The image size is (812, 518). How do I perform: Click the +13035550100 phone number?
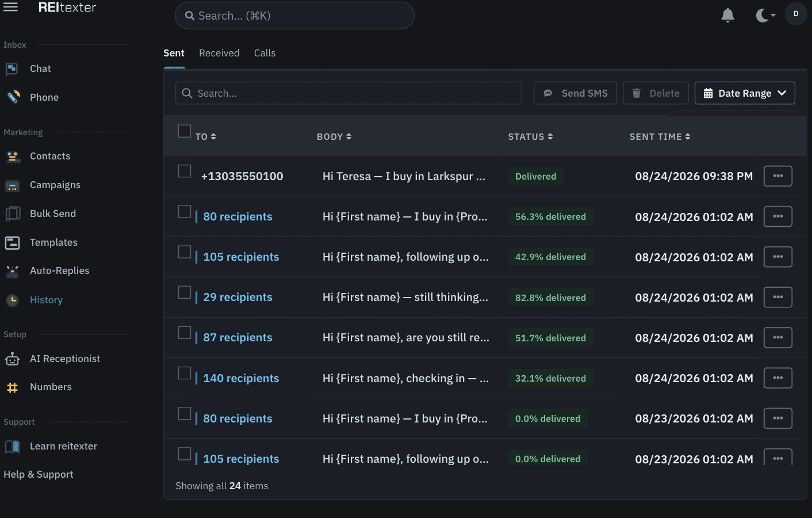click(242, 177)
